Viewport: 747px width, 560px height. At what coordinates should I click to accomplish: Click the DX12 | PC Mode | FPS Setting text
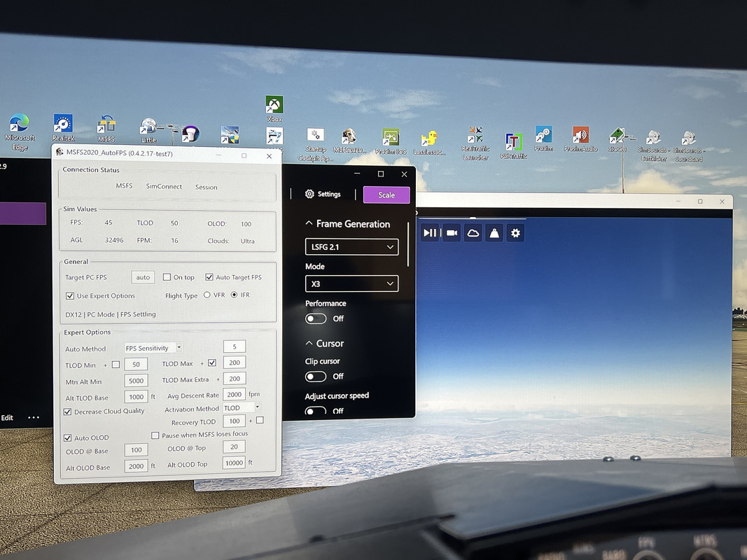[111, 314]
